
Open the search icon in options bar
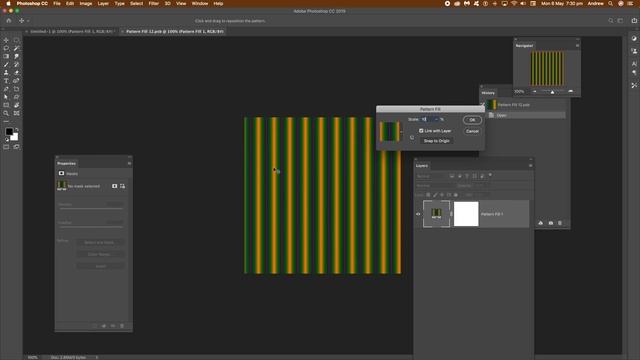coord(611,20)
